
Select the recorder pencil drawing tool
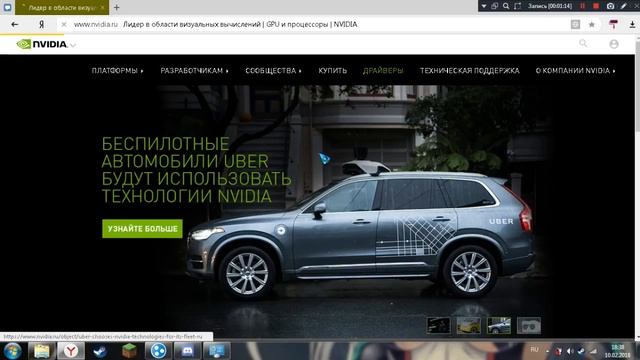624,6
